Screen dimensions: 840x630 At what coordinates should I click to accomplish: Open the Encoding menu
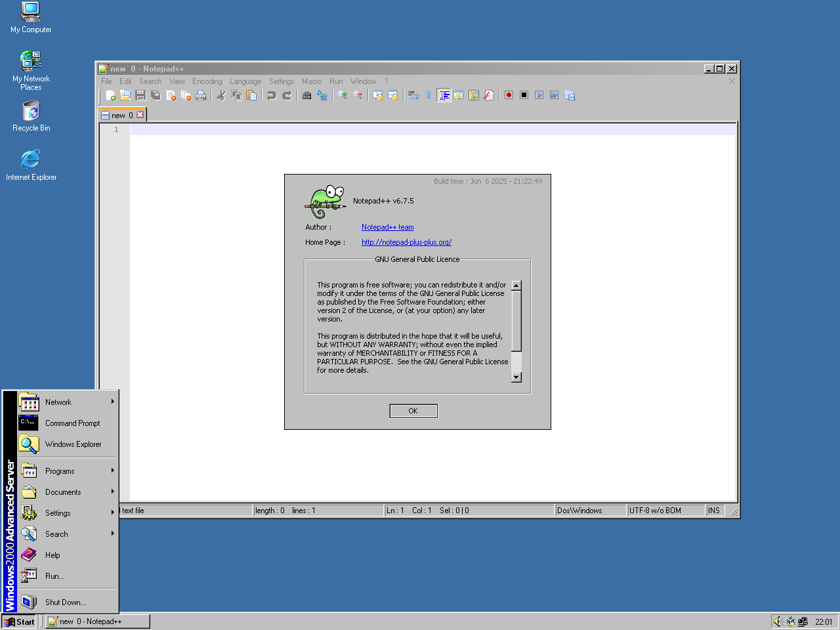[207, 81]
